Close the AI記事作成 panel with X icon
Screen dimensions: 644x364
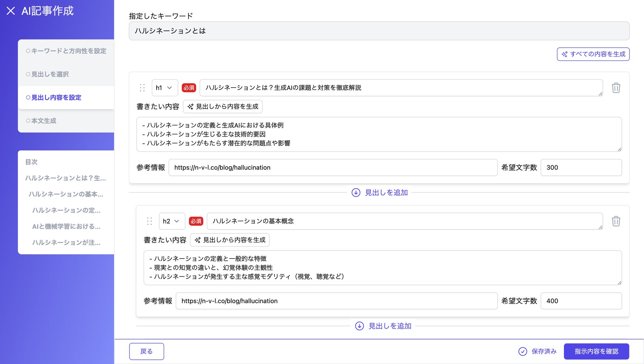coord(11,11)
